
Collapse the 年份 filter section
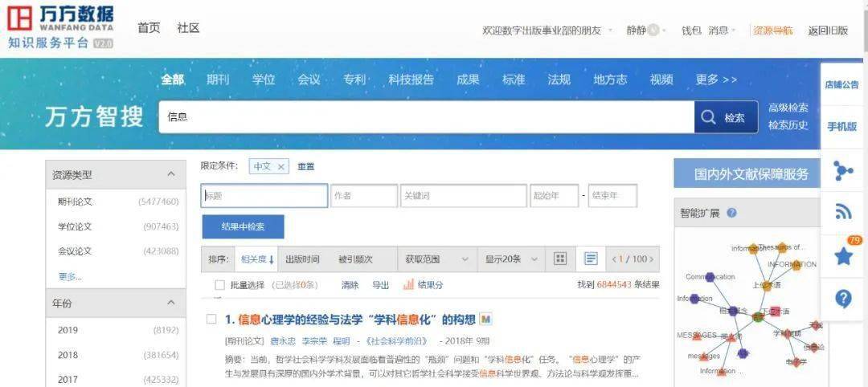(170, 303)
